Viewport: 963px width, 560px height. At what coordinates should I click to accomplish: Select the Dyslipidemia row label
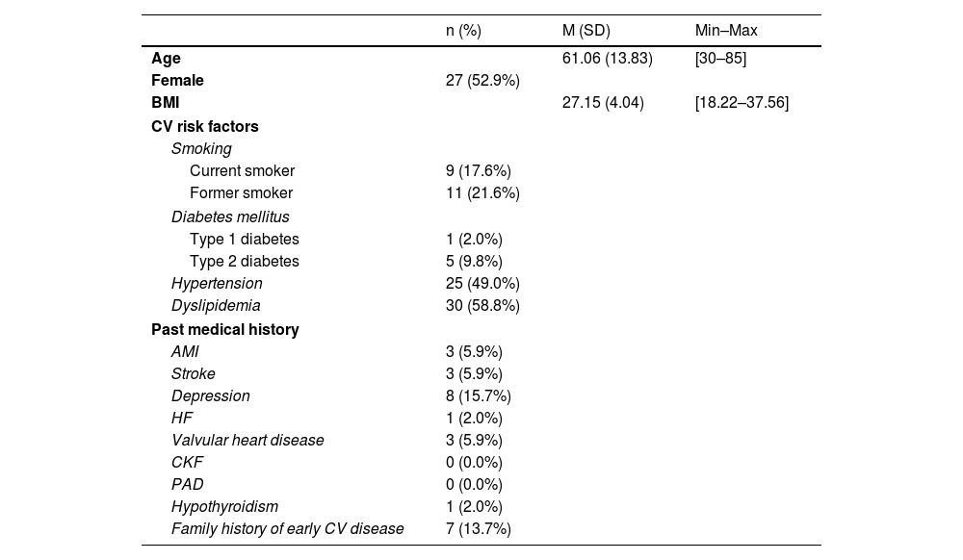tap(216, 306)
